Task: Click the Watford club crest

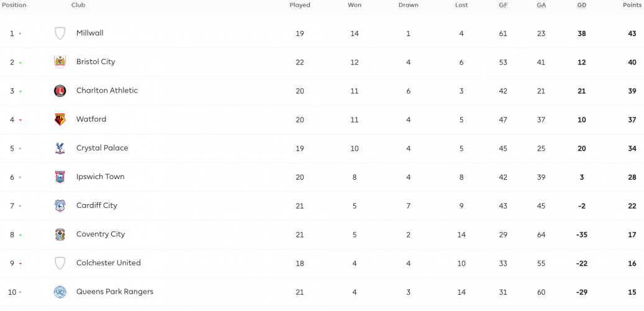Action: pos(60,119)
